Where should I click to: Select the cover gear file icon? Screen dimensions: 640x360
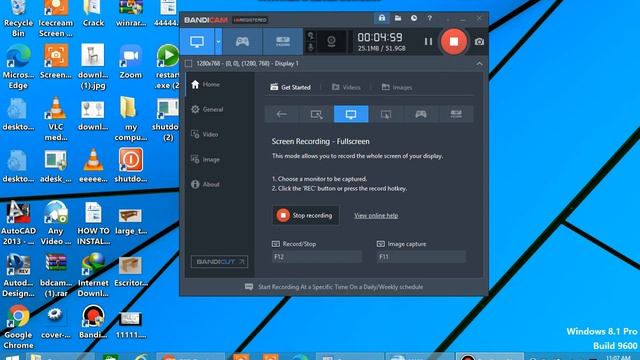56,322
